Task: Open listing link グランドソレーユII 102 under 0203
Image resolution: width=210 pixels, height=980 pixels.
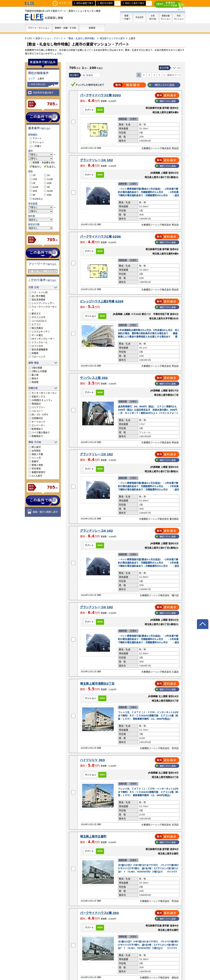Action: coord(96,160)
